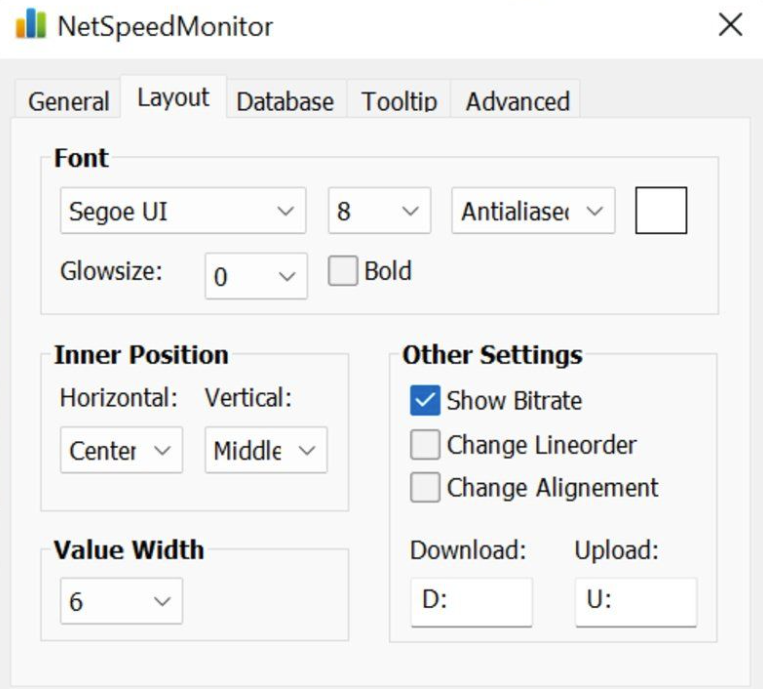
Task: Click the NetSpeedMonitor bar chart icon
Action: [31, 23]
